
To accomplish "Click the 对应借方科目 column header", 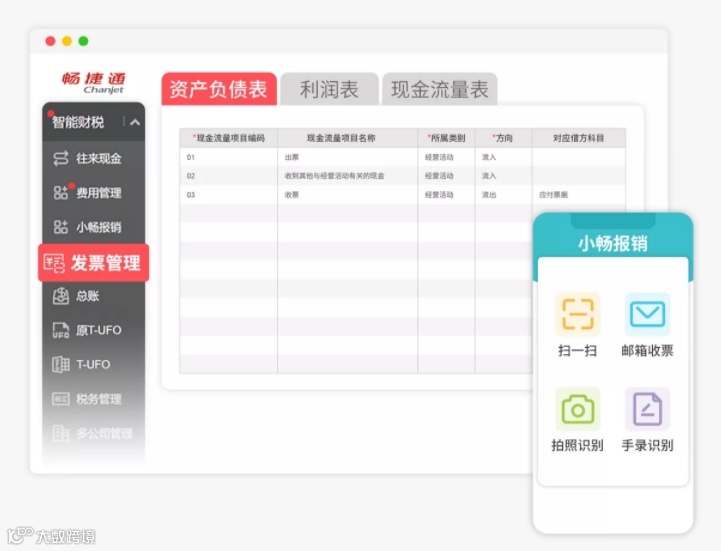I will tap(578, 138).
